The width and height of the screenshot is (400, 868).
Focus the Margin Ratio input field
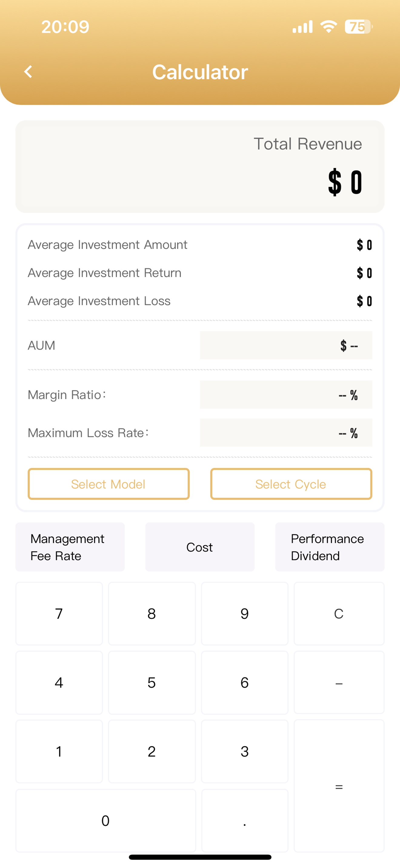[x=286, y=395]
